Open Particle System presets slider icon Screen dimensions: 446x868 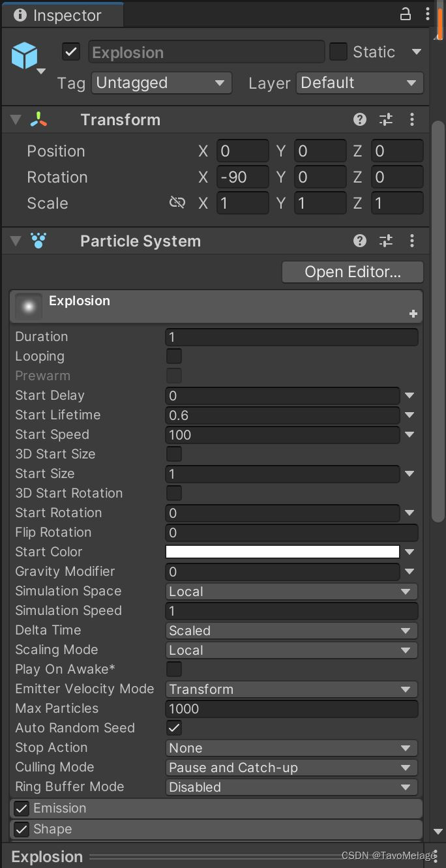pyautogui.click(x=386, y=241)
